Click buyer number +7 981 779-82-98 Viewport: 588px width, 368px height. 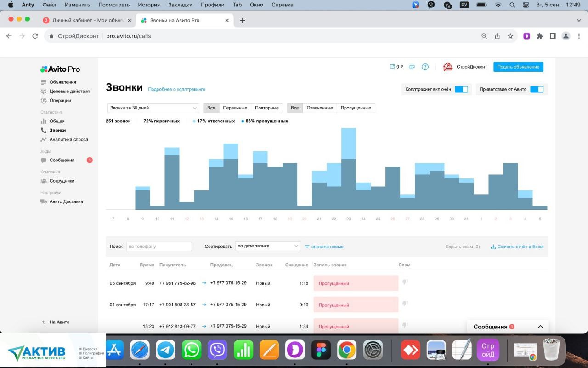click(177, 283)
